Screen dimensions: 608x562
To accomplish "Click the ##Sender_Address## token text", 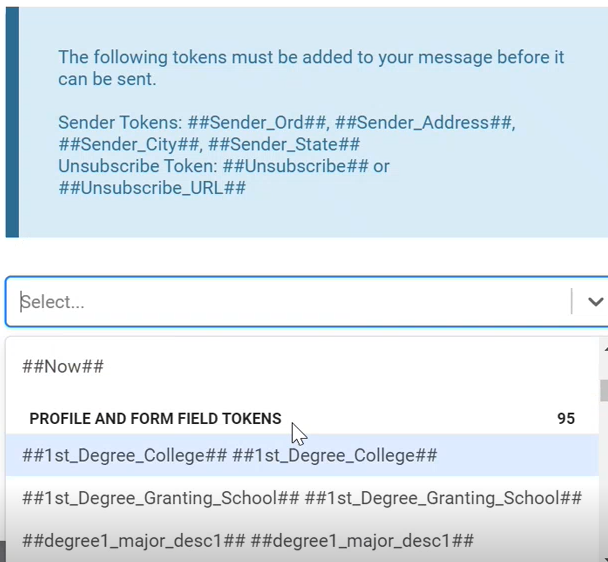I will tap(424, 122).
